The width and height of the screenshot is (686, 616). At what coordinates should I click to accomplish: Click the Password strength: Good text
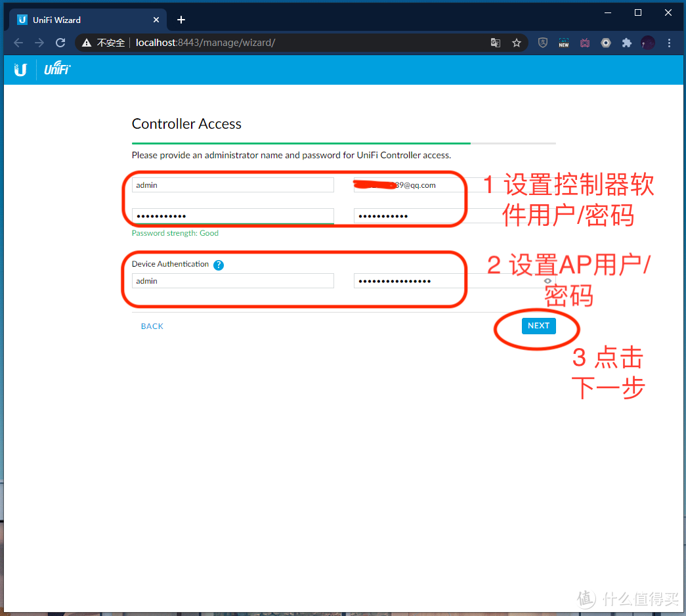click(175, 233)
